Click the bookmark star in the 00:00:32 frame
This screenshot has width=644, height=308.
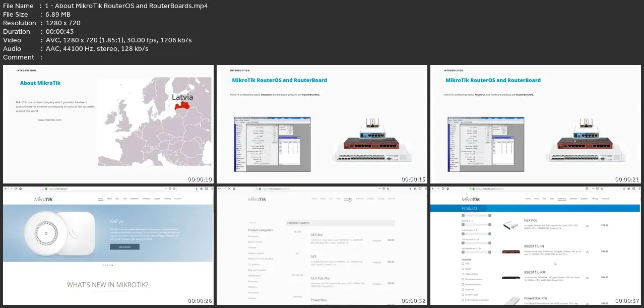388,189
